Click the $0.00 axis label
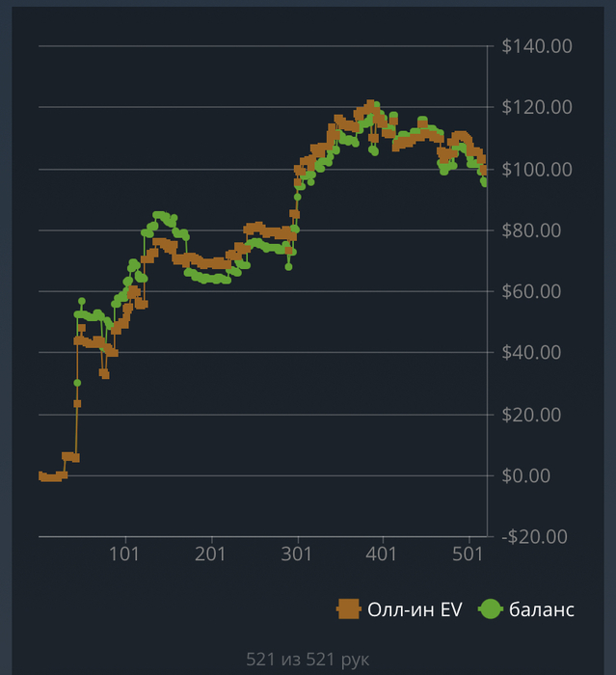The image size is (616, 675). [526, 475]
